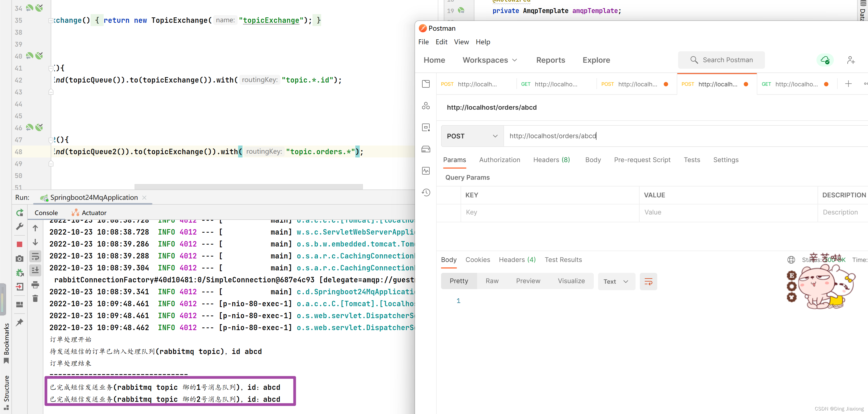
Task: Pin the Run tab with pin icon
Action: coord(20,322)
